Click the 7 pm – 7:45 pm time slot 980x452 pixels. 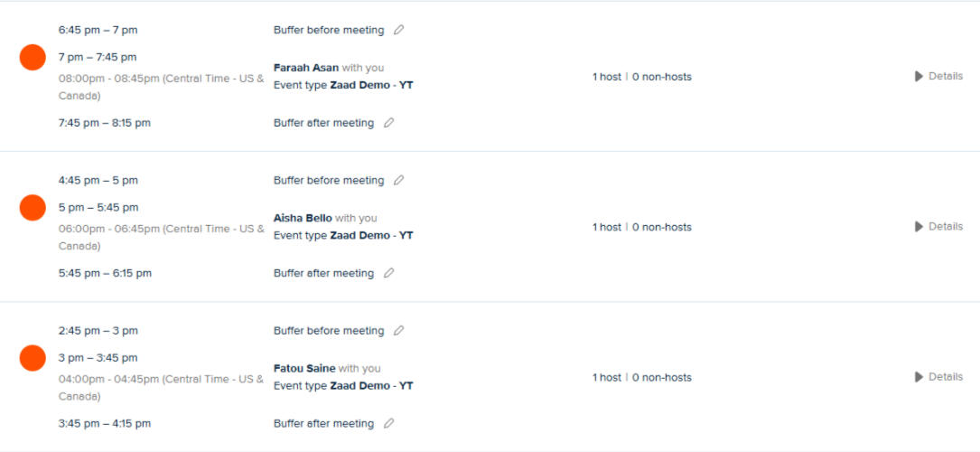[x=98, y=57]
